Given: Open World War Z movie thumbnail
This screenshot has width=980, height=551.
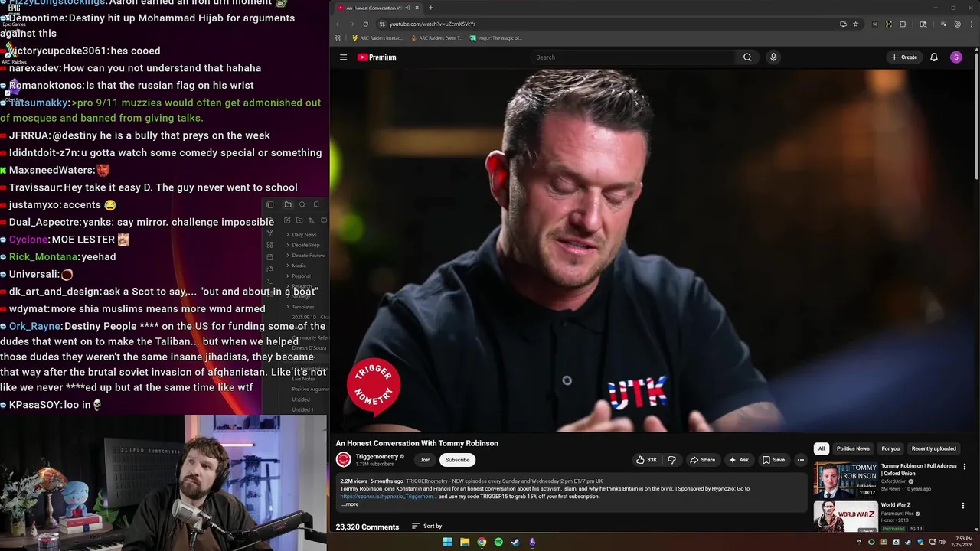Looking at the screenshot, I should click(x=845, y=517).
